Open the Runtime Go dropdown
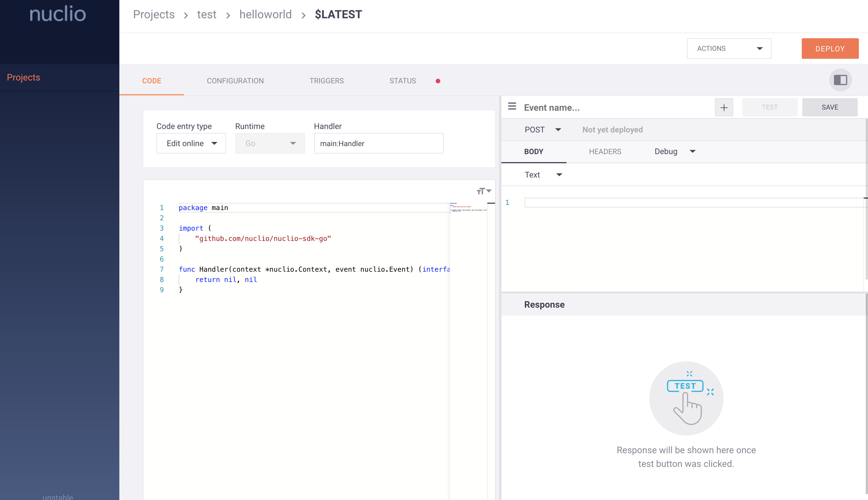Image resolution: width=868 pixels, height=500 pixels. point(270,144)
